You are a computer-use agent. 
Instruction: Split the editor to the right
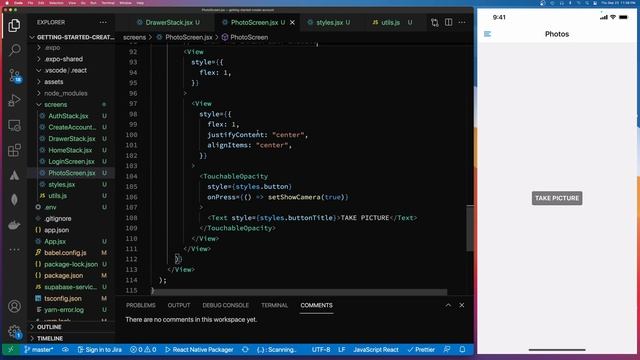pyautogui.click(x=448, y=22)
